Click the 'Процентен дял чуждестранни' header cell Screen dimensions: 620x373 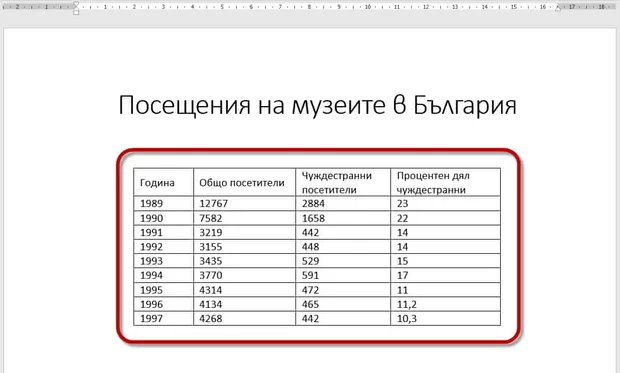coord(446,182)
